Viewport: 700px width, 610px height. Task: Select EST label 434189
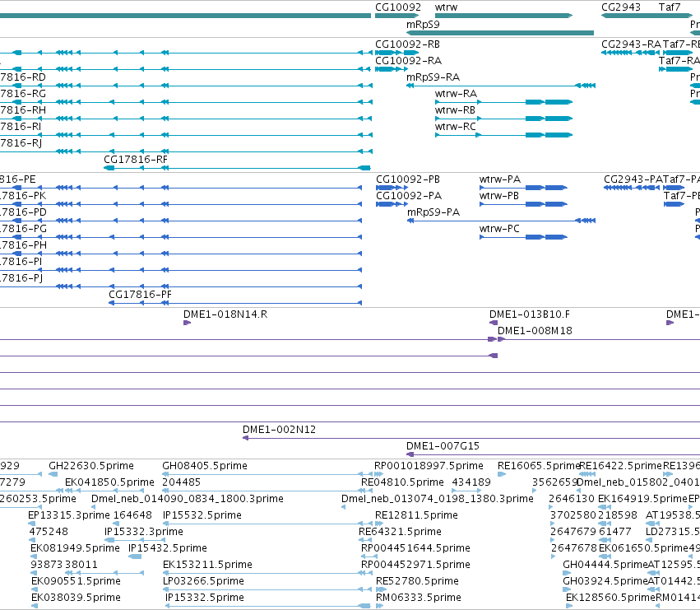(x=471, y=482)
